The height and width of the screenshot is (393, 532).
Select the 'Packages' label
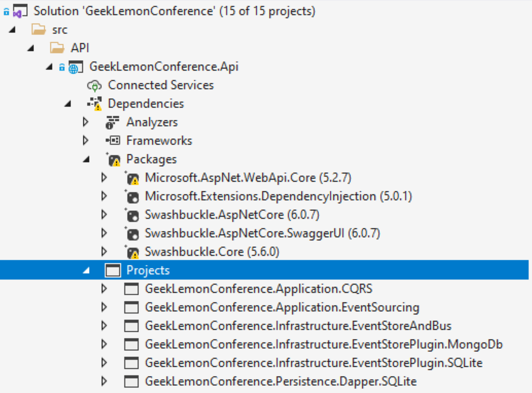152,159
